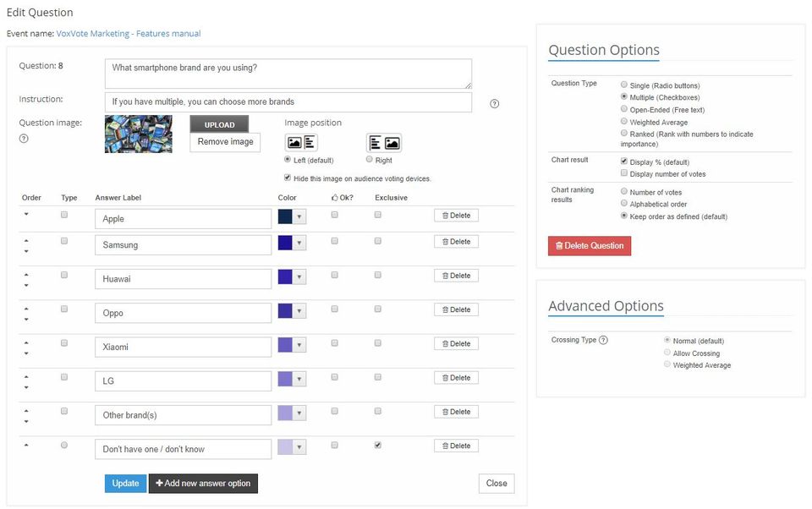Open color dropdown for Xiaomi answer
The image size is (812, 509).
click(299, 345)
